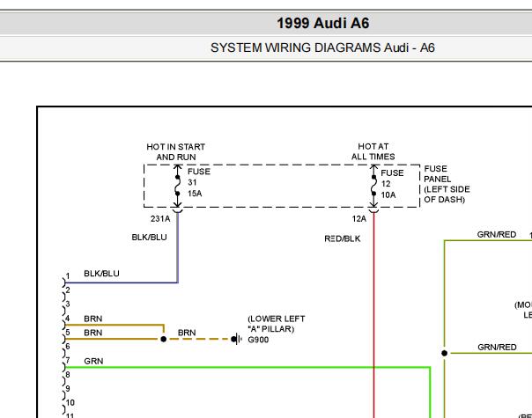Click the lower "GRN/RED" wire label
This screenshot has height=418, width=532.
[497, 347]
